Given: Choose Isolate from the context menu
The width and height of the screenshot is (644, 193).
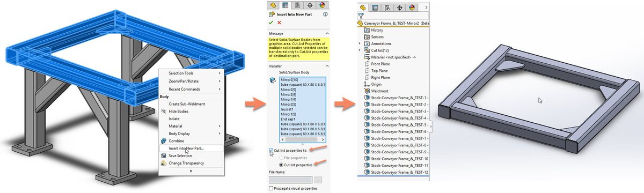Looking at the screenshot, I should point(174,118).
